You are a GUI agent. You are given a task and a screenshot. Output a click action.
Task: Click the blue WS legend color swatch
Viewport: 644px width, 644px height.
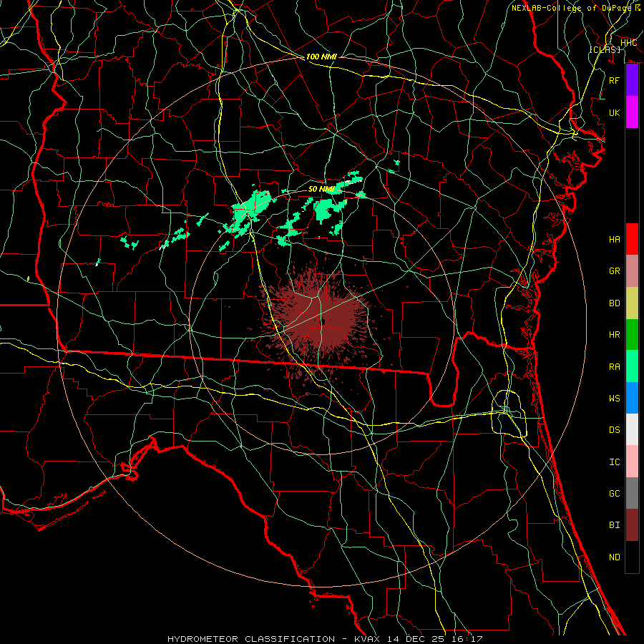(632, 398)
